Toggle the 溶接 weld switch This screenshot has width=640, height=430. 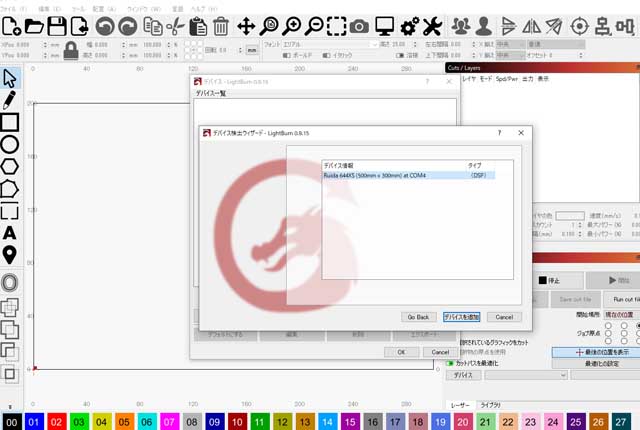point(400,55)
